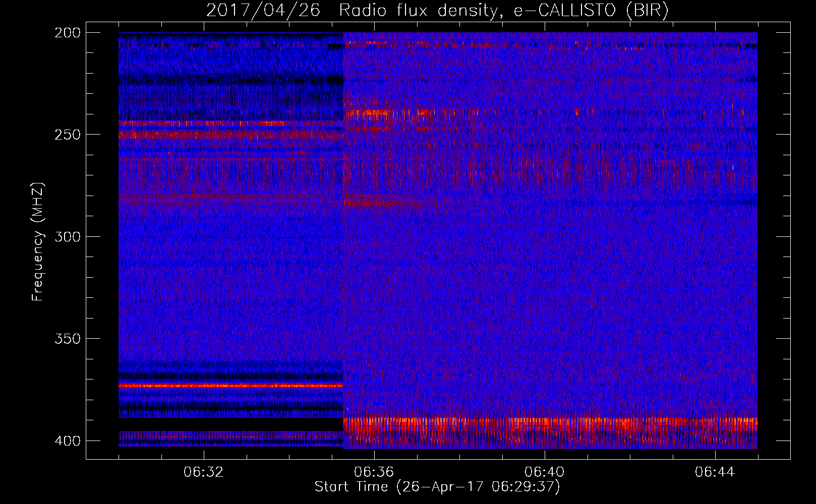
Task: Select the 'Frequency (MHZ)' axis label
Action: (x=38, y=241)
